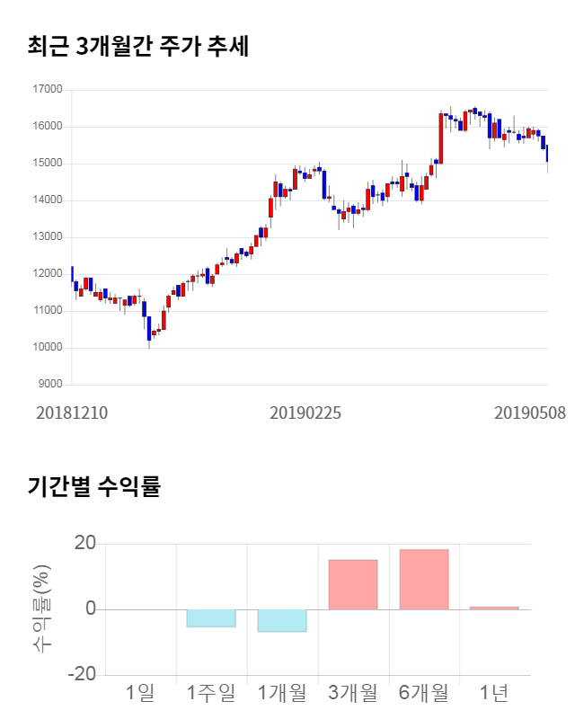
Task: Select the 20190508 end date label
Action: [531, 413]
